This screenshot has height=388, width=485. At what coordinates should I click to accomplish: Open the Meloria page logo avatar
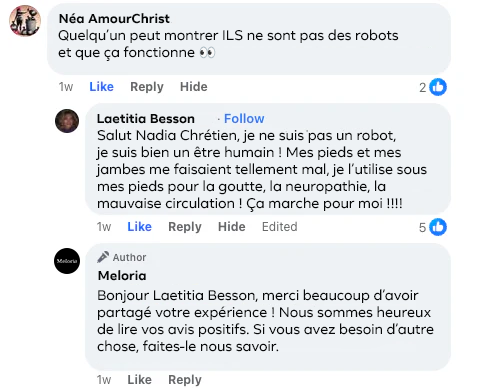coord(67,261)
